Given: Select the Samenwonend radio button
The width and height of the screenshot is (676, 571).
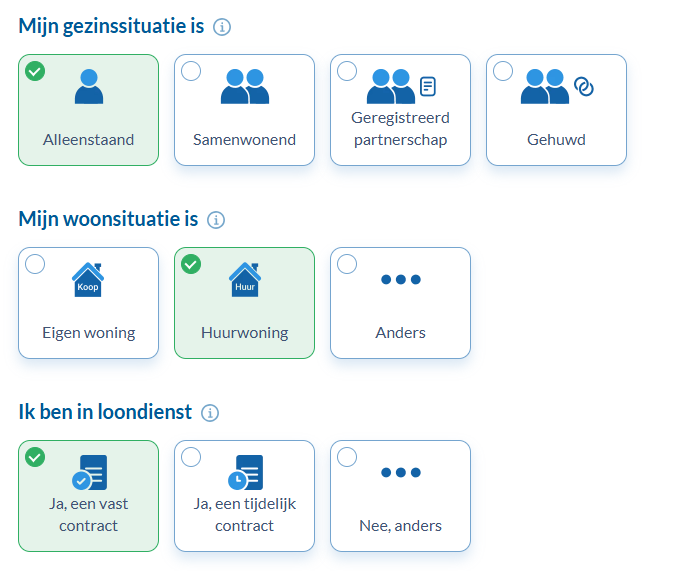Looking at the screenshot, I should (191, 71).
